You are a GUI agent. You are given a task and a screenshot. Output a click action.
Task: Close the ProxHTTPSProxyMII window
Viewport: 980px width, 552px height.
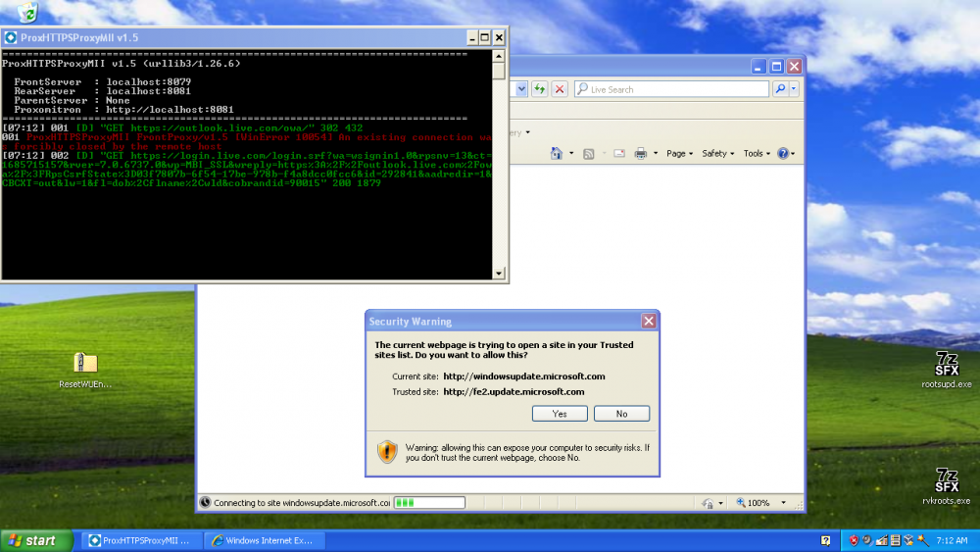point(499,38)
